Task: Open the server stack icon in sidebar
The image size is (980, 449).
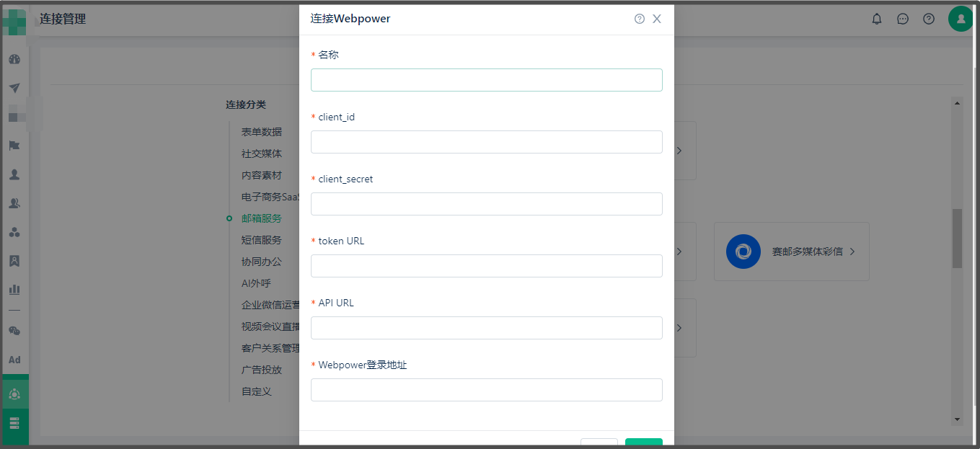Action: click(14, 422)
